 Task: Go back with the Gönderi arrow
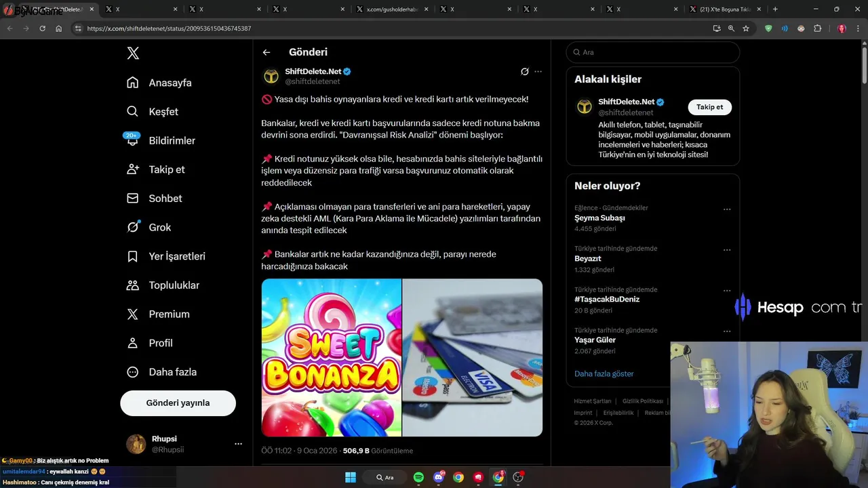click(267, 52)
